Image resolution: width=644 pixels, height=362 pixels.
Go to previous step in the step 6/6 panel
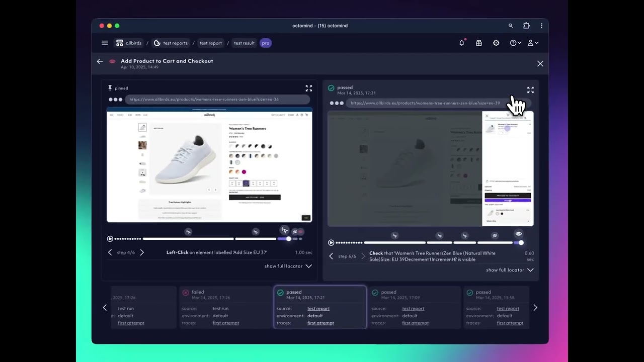[331, 256]
